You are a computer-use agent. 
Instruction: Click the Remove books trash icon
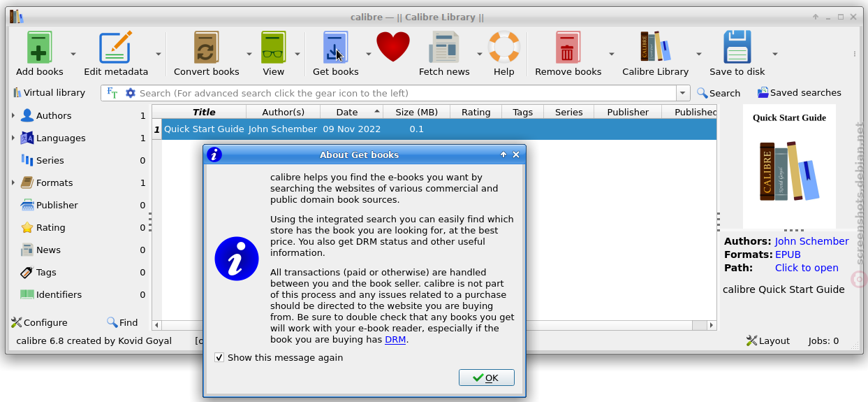click(568, 48)
